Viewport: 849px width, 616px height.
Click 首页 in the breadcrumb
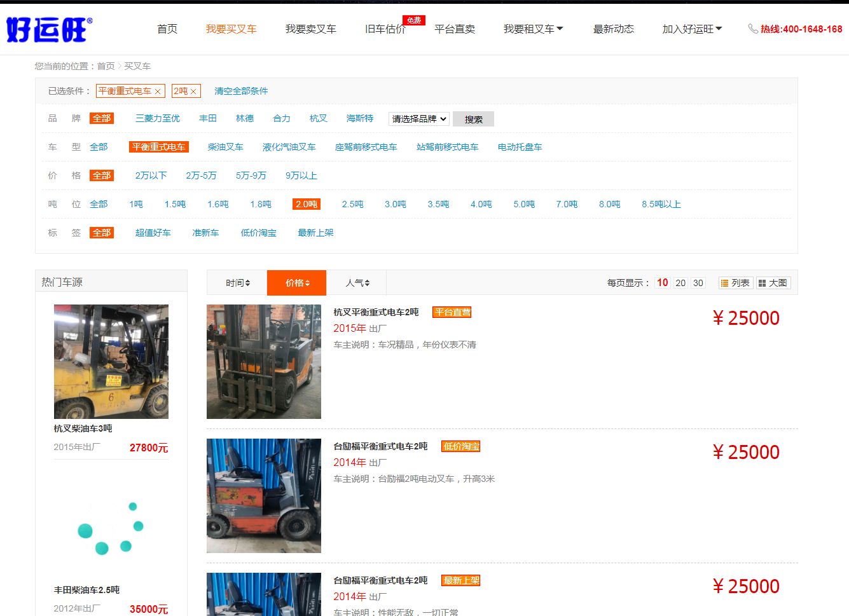(106, 66)
